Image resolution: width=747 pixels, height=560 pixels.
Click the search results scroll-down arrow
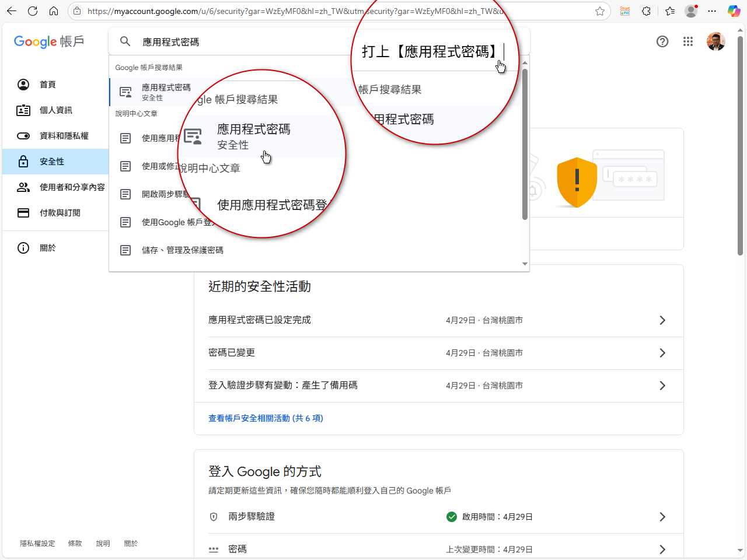click(x=525, y=264)
